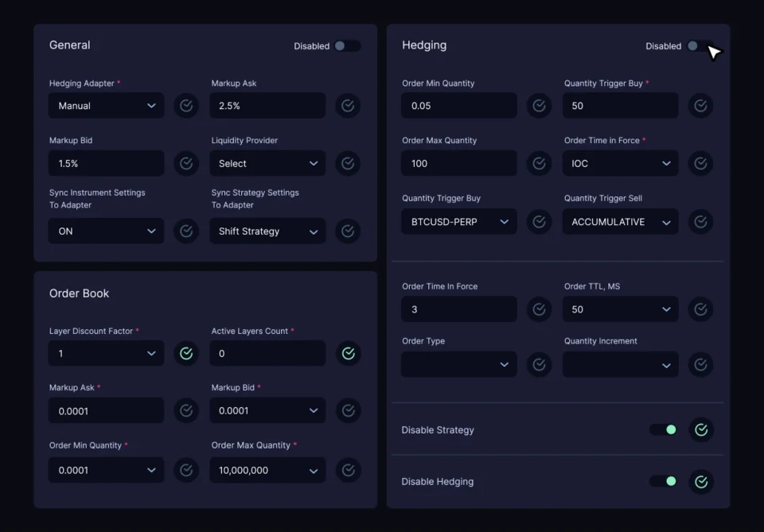Click the Markup Bid 1.5% input field
764x532 pixels.
pyautogui.click(x=107, y=164)
